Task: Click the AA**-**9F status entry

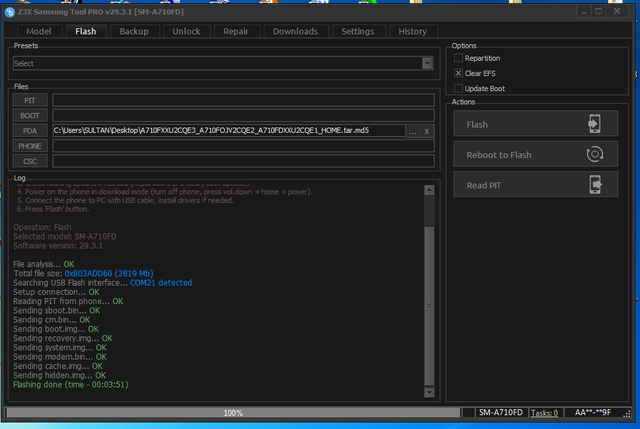Action: click(x=593, y=412)
